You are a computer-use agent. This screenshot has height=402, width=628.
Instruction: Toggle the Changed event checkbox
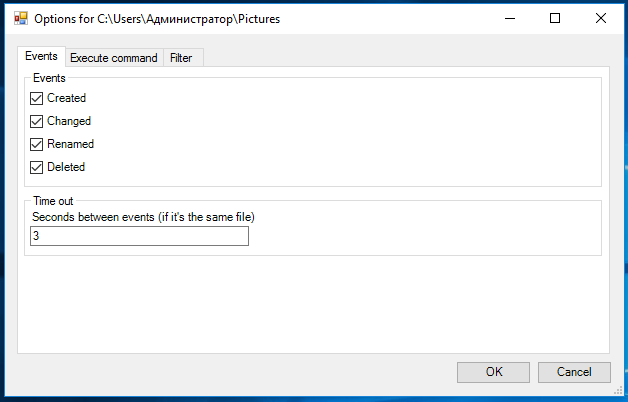36,121
